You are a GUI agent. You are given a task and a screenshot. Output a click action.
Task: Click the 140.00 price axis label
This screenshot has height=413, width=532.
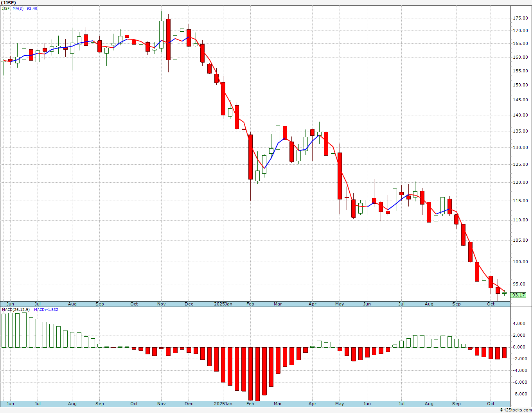point(521,115)
